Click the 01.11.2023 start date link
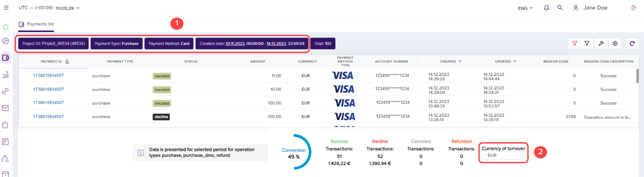The width and height of the screenshot is (644, 177). coord(235,44)
